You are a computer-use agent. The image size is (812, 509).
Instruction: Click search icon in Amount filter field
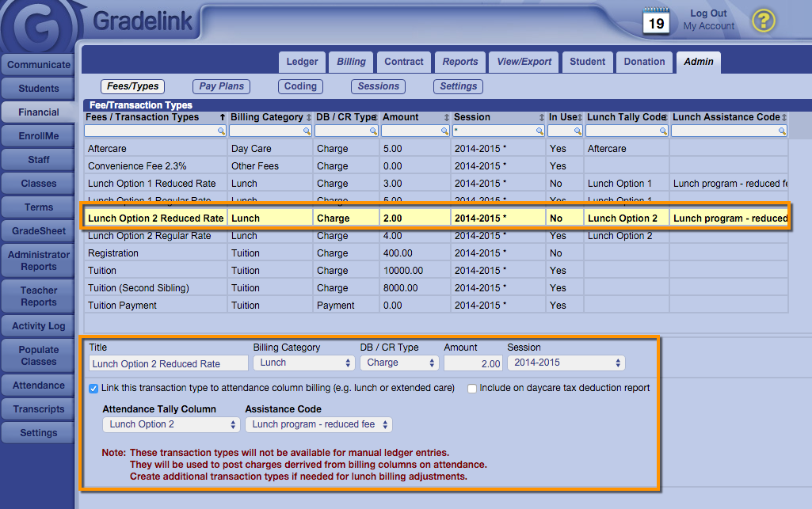point(444,131)
